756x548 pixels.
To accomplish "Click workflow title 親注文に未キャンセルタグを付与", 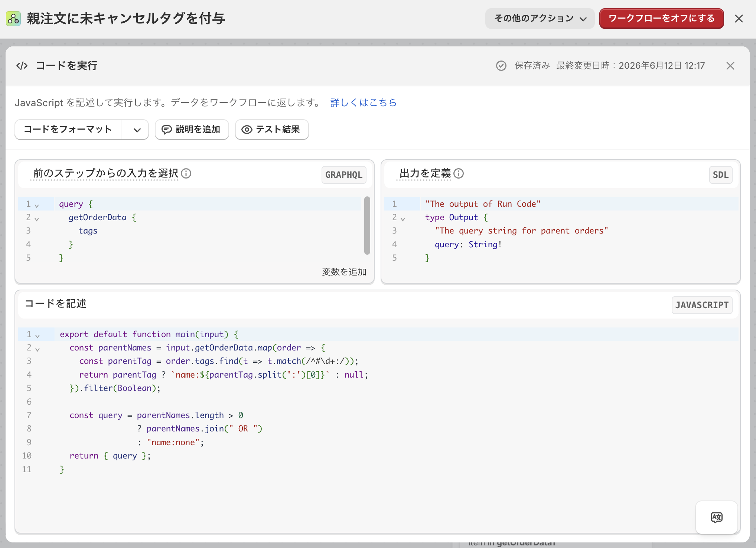I will 126,19.
